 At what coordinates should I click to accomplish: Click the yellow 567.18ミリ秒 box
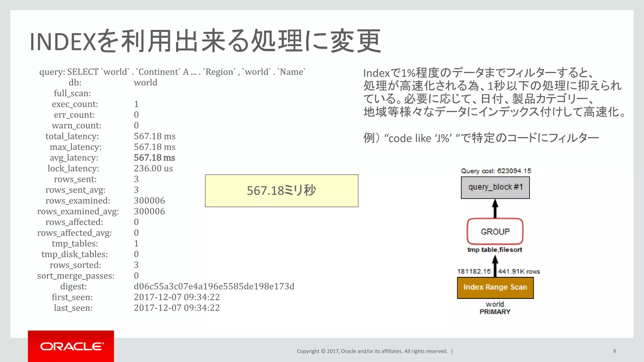(281, 191)
